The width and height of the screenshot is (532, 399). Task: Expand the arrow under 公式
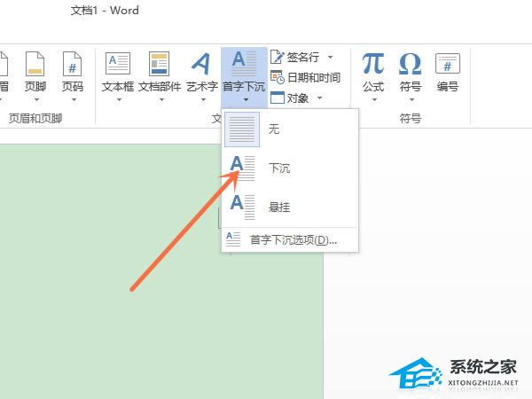click(x=374, y=99)
